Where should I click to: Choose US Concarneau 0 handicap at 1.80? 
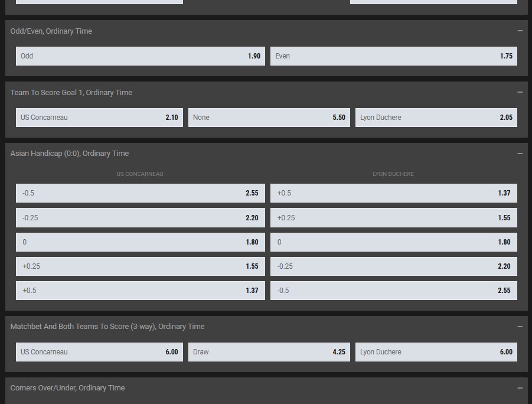[x=141, y=242]
